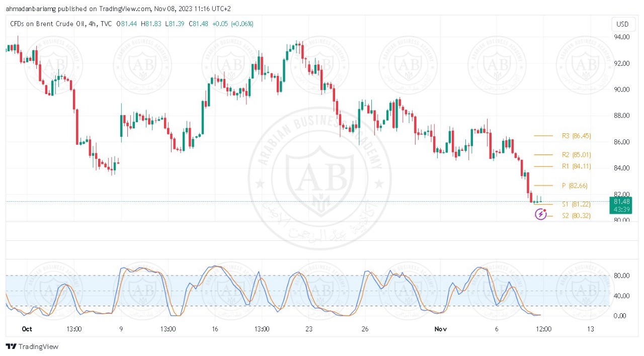The width and height of the screenshot is (644, 356).
Task: Open the USD currency selector
Action: pyautogui.click(x=622, y=24)
